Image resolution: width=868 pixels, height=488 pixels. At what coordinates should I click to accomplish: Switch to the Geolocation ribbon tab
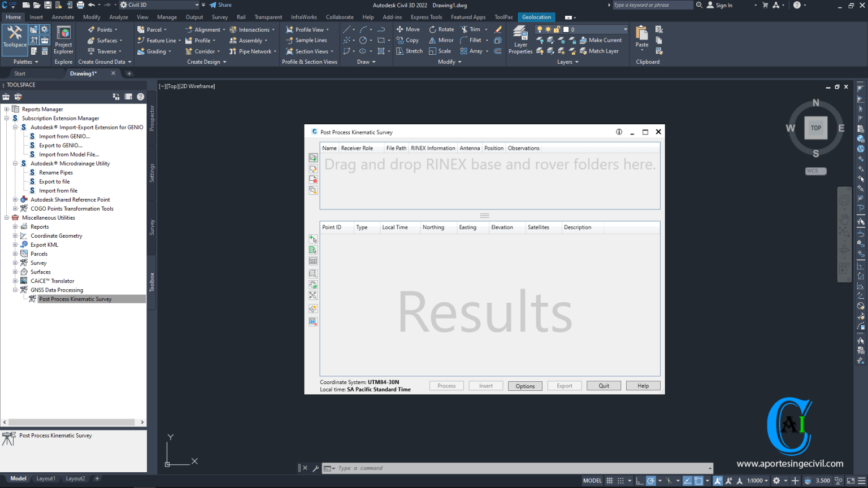click(x=536, y=17)
